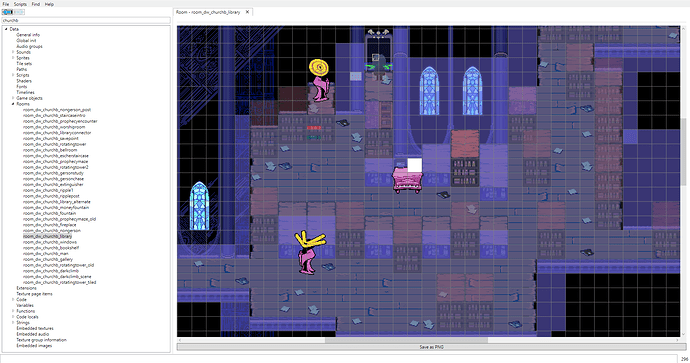
Task: Select Fonts in the tree
Action: 22,87
